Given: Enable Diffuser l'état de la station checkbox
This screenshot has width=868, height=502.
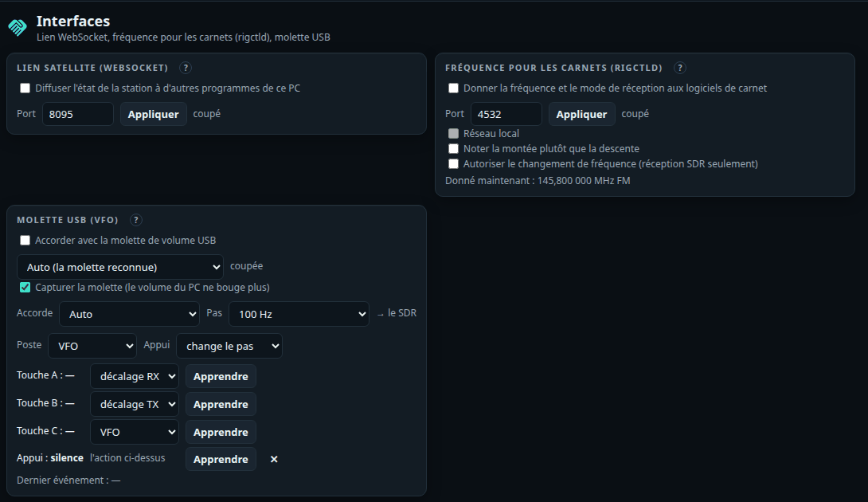Looking at the screenshot, I should 25,88.
